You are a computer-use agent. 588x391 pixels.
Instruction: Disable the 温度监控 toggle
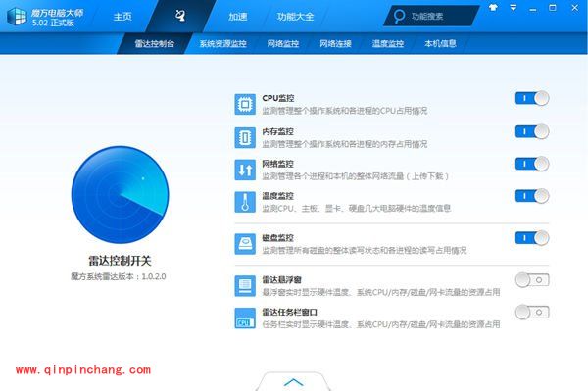pos(532,196)
